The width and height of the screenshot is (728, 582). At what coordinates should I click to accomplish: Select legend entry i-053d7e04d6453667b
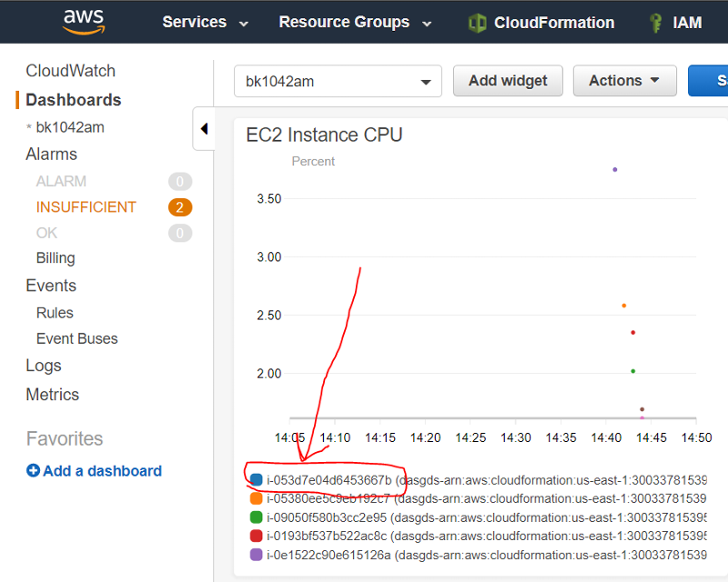pyautogui.click(x=487, y=480)
